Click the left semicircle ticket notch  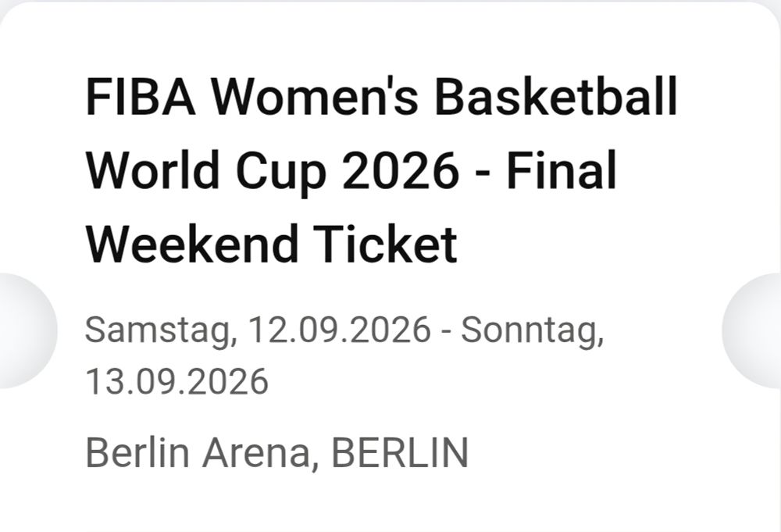pyautogui.click(x=27, y=330)
